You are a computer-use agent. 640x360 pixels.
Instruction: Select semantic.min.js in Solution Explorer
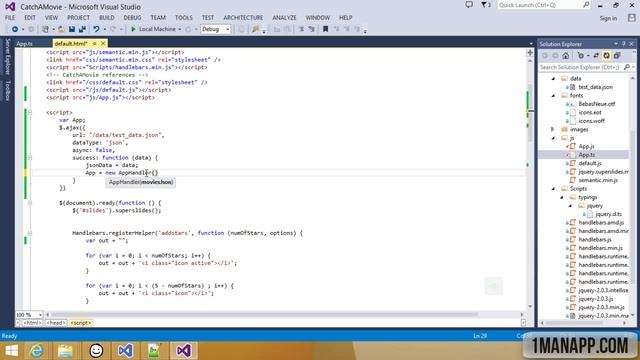coord(598,180)
